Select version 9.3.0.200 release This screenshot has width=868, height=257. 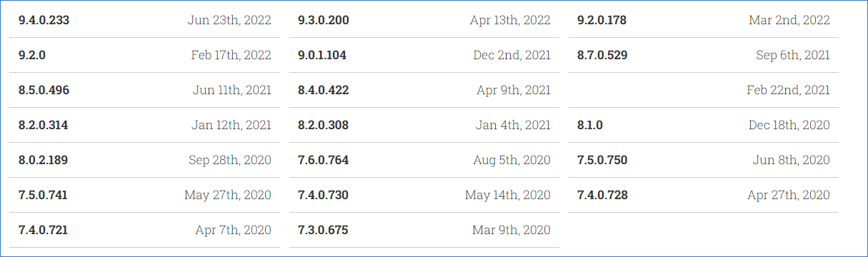(x=323, y=20)
